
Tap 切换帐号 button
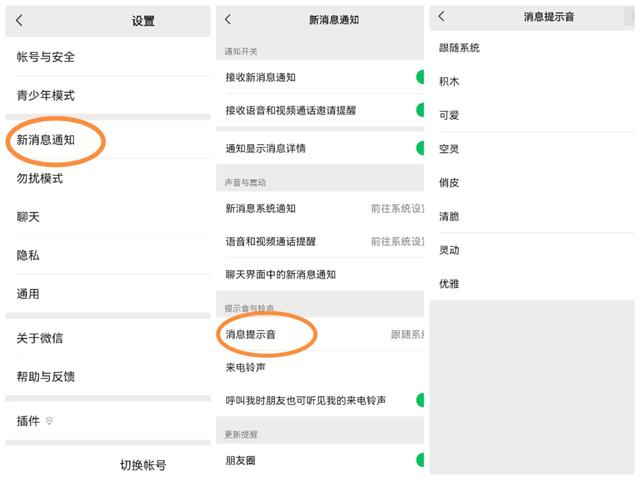pyautogui.click(x=143, y=465)
